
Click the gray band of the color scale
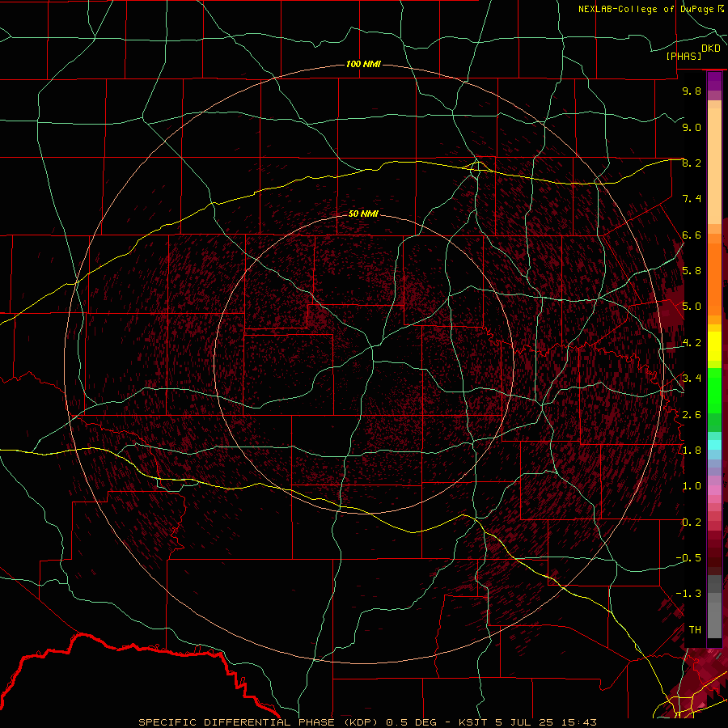[714, 608]
